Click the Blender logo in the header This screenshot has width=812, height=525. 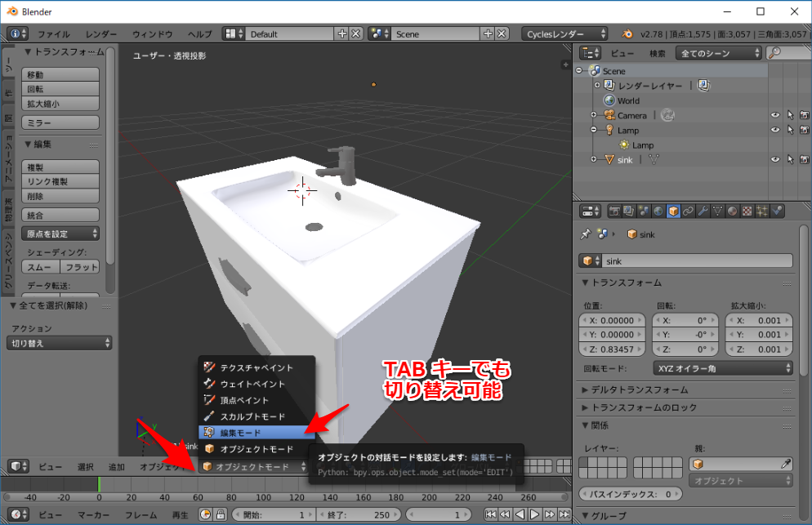point(627,33)
